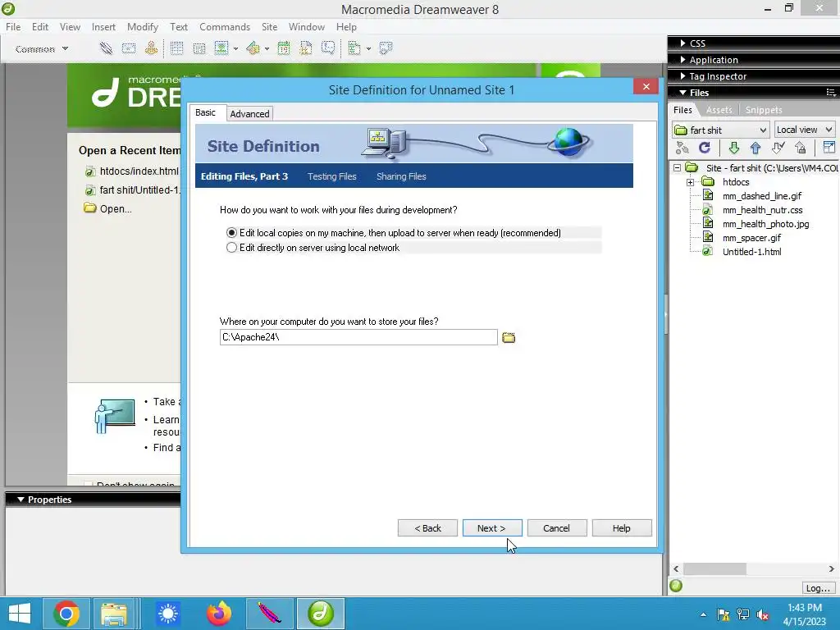The image size is (840, 630).
Task: Click the blue Put Files arrow
Action: point(756,148)
